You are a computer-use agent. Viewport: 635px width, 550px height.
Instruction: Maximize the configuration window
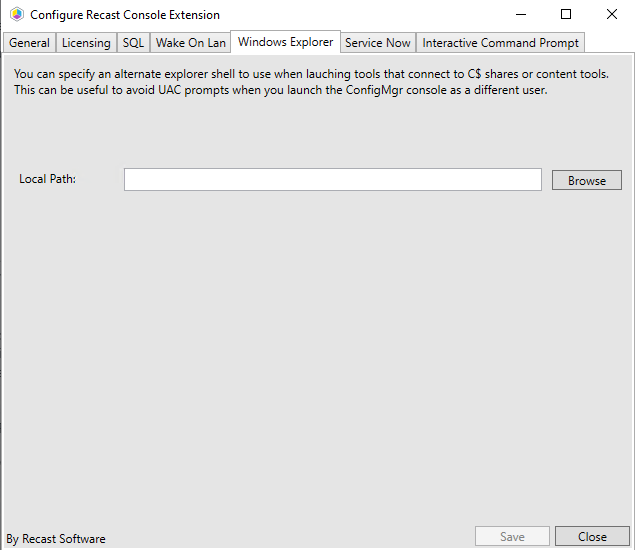tap(566, 15)
